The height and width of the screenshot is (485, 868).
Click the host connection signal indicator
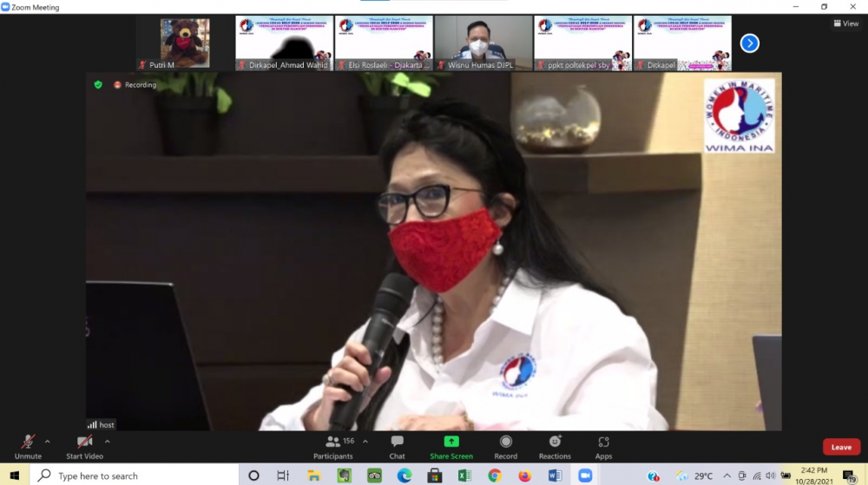tap(92, 425)
